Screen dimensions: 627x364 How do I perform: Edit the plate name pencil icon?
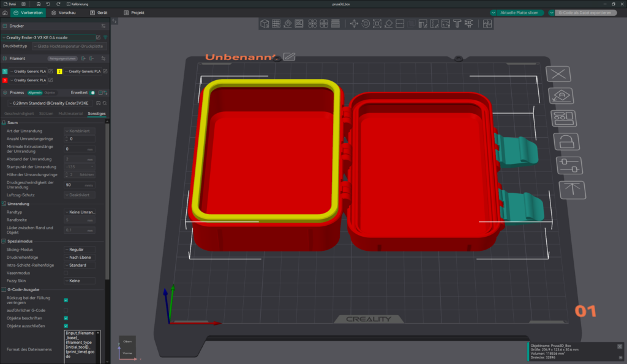(x=289, y=56)
